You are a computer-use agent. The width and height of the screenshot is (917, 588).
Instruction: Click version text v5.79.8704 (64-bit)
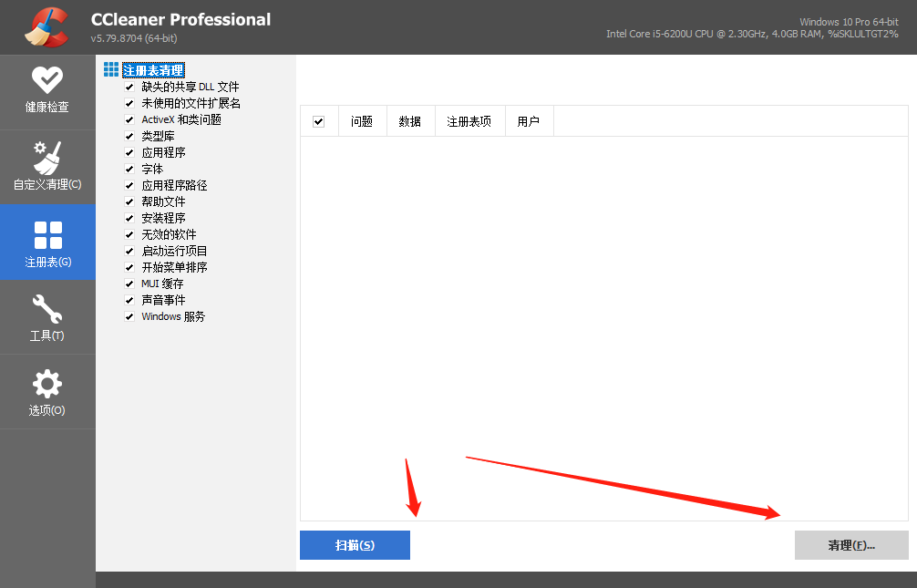pyautogui.click(x=134, y=38)
